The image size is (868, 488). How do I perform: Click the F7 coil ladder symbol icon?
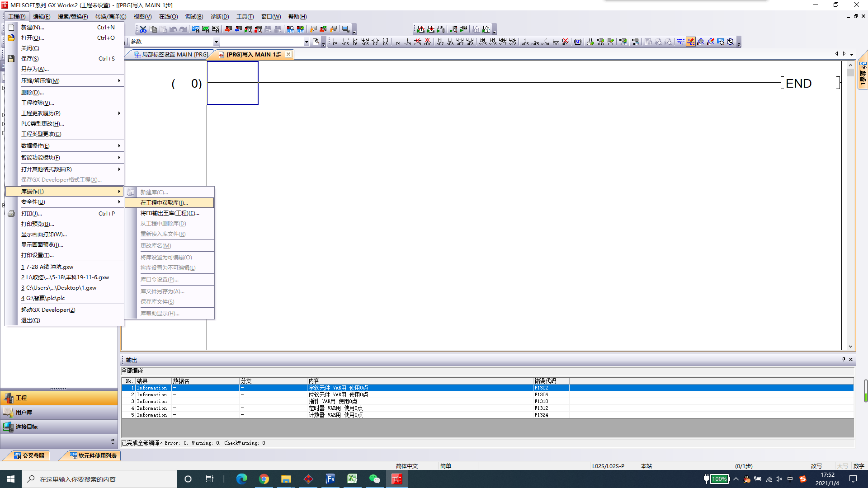[375, 42]
